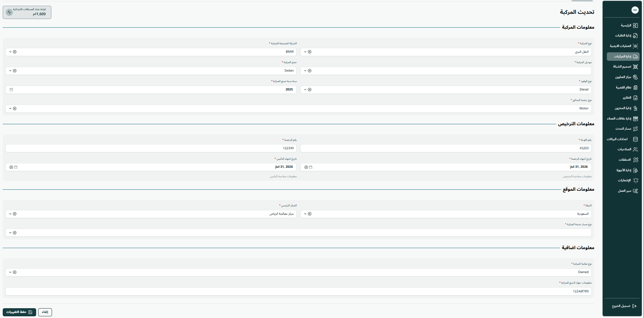644x318 pixels.
Task: Clear the Motor driver license type selection
Action: [x=15, y=108]
